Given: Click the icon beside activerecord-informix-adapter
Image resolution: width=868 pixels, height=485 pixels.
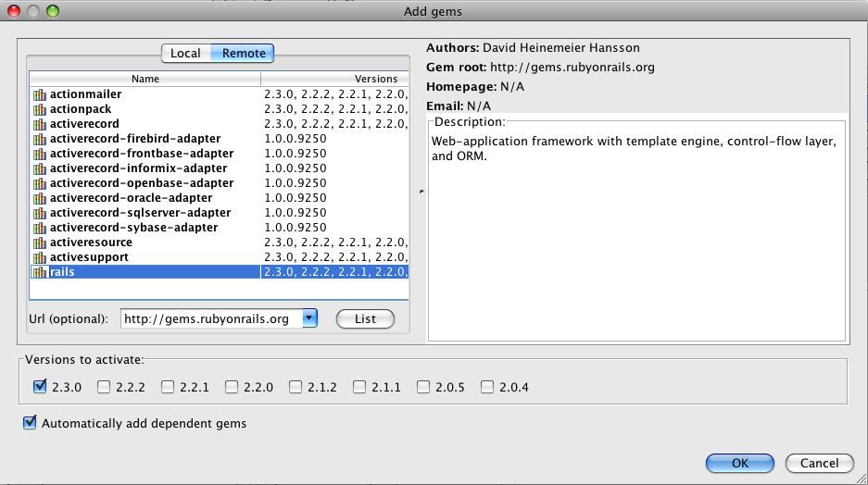Looking at the screenshot, I should tap(39, 168).
